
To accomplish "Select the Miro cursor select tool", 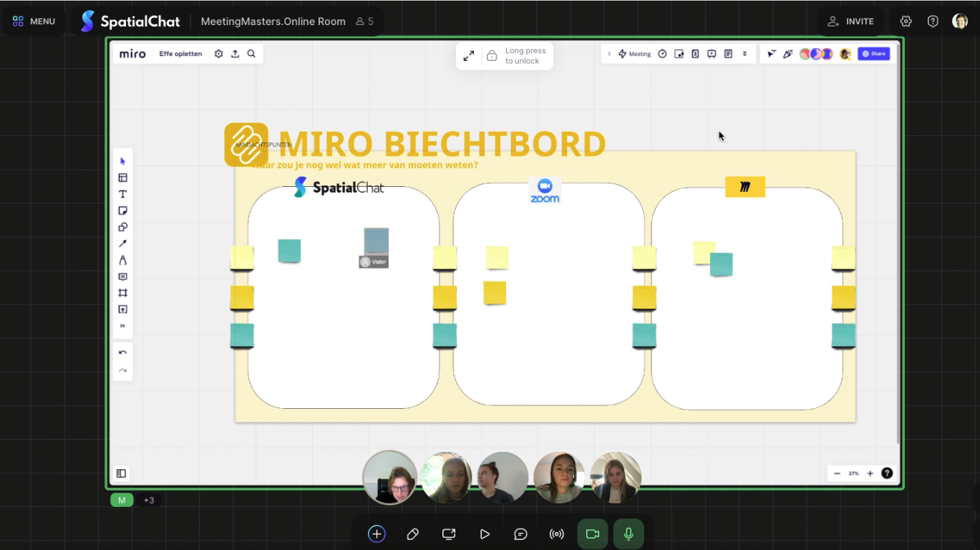I will tap(122, 161).
